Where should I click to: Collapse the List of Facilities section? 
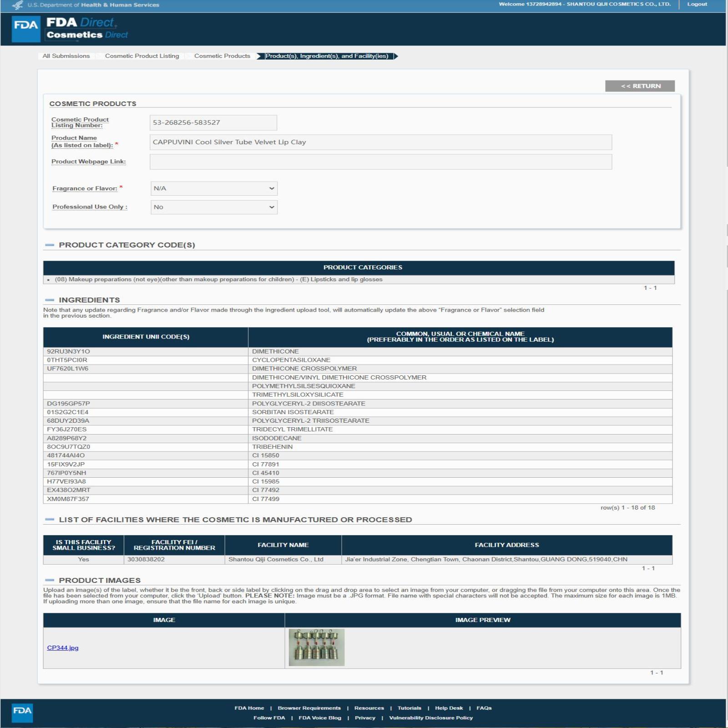point(50,520)
